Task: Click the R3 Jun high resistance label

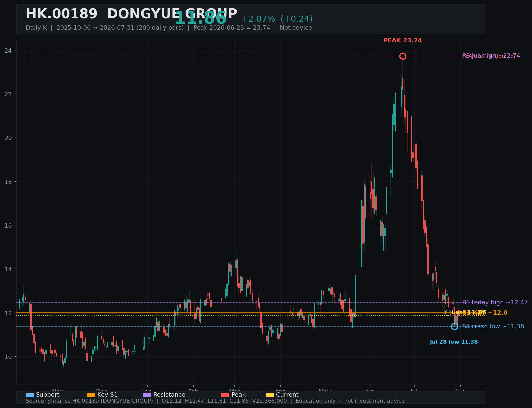Action: [x=491, y=56]
